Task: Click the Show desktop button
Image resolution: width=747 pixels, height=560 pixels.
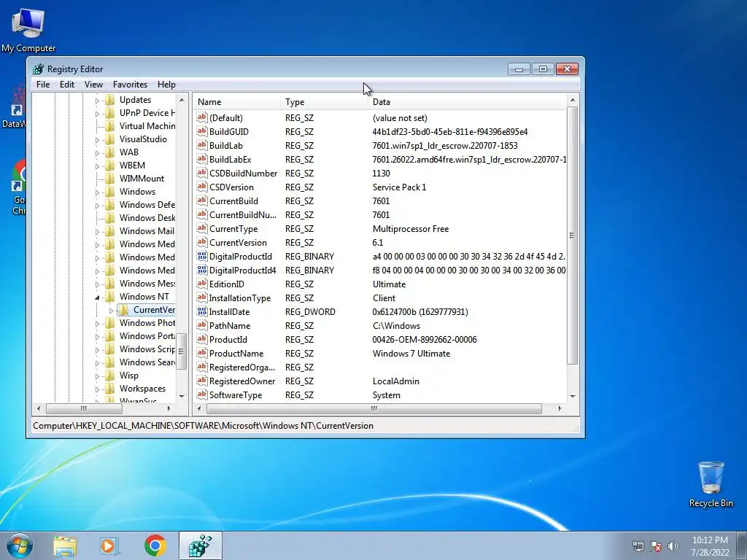Action: [x=741, y=545]
